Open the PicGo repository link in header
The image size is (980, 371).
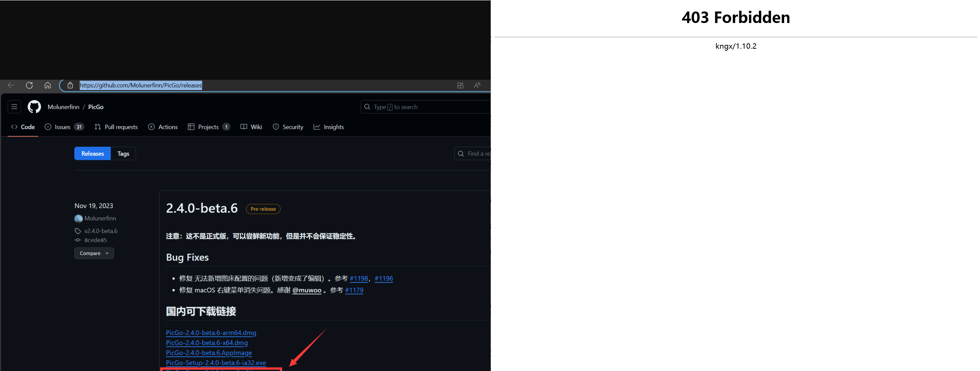coord(96,107)
